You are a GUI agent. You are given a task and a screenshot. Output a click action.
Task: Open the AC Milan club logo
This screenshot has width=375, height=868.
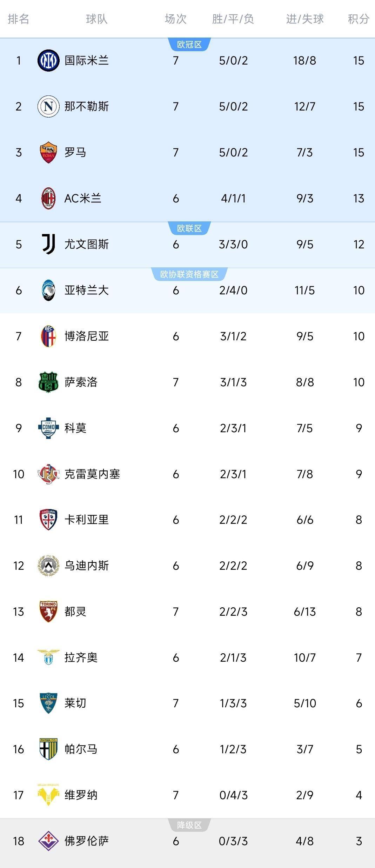coord(48,198)
